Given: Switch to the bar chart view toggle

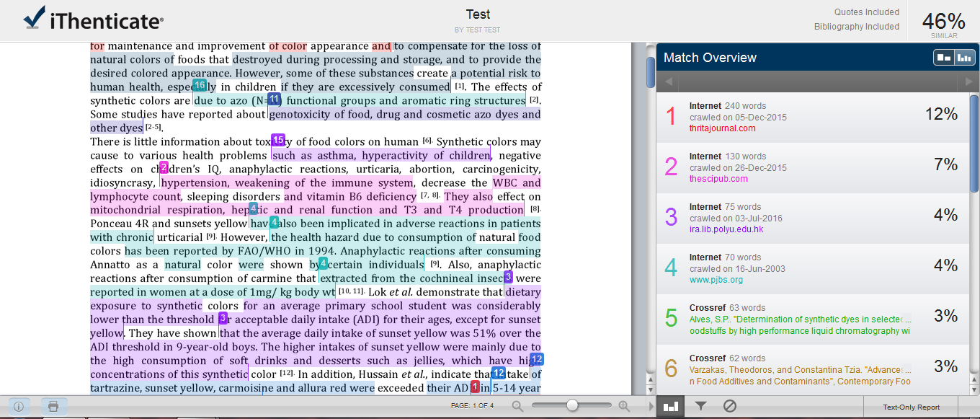Looking at the screenshot, I should tap(964, 58).
